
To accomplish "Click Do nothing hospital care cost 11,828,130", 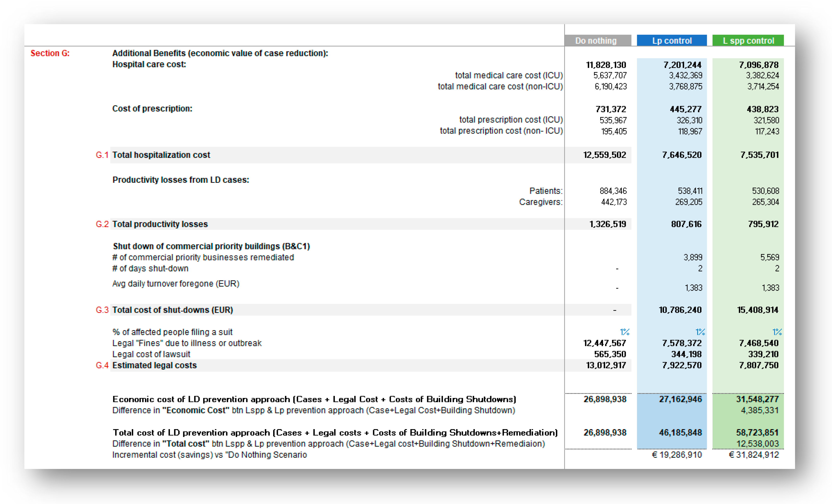I will [x=606, y=65].
